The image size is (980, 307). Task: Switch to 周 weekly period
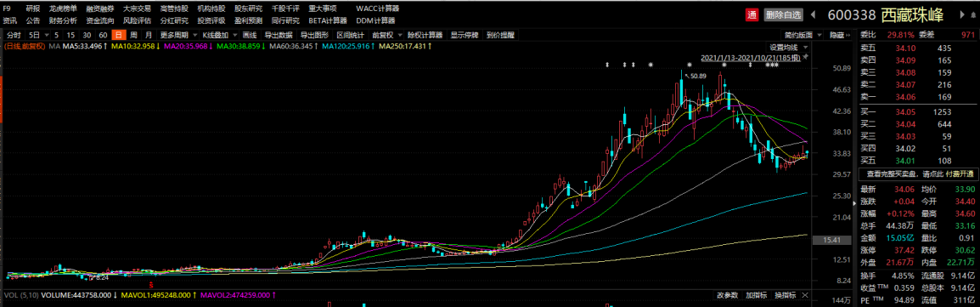coord(133,35)
